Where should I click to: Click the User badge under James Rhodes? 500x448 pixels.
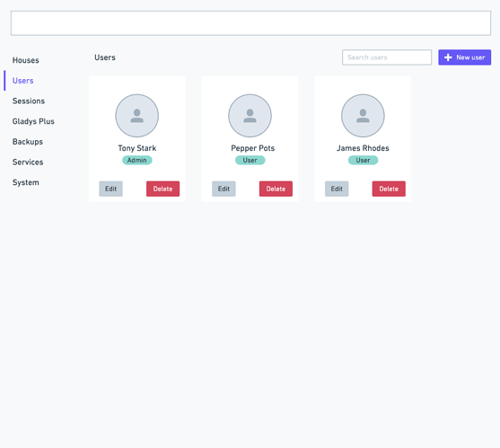pyautogui.click(x=363, y=160)
